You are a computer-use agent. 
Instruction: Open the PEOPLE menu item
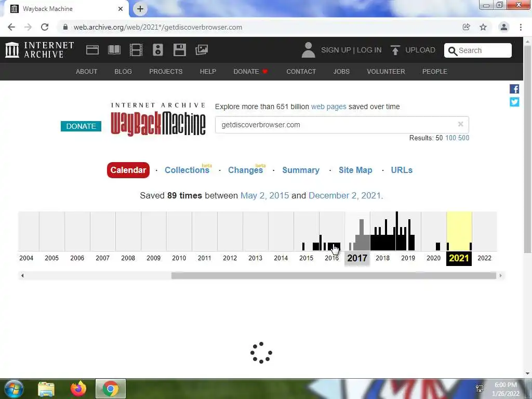click(x=435, y=72)
